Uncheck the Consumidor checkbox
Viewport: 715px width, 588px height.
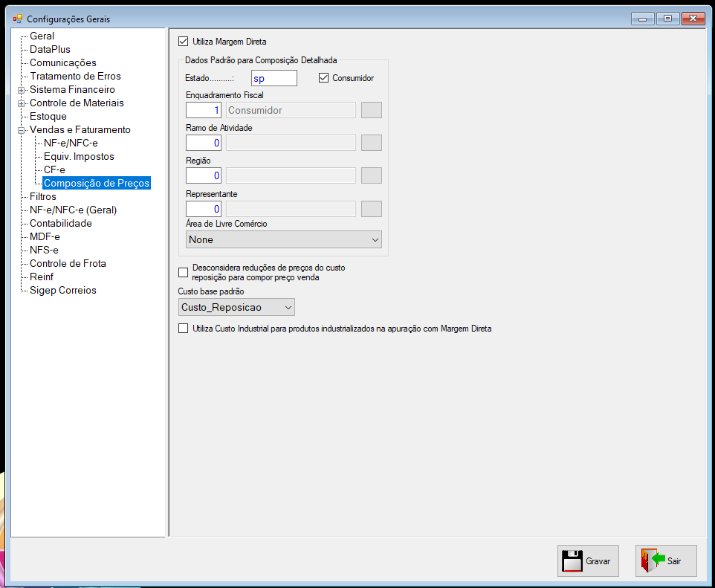(323, 78)
